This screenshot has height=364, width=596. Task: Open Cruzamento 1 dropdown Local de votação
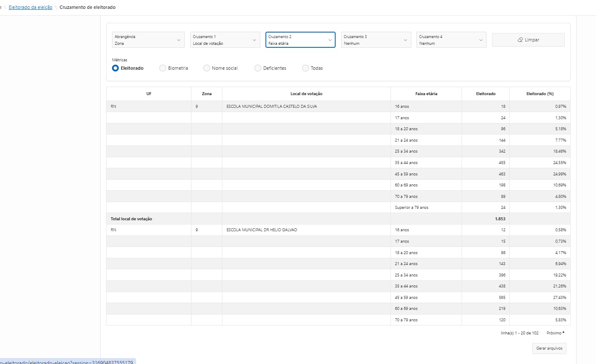coord(225,40)
